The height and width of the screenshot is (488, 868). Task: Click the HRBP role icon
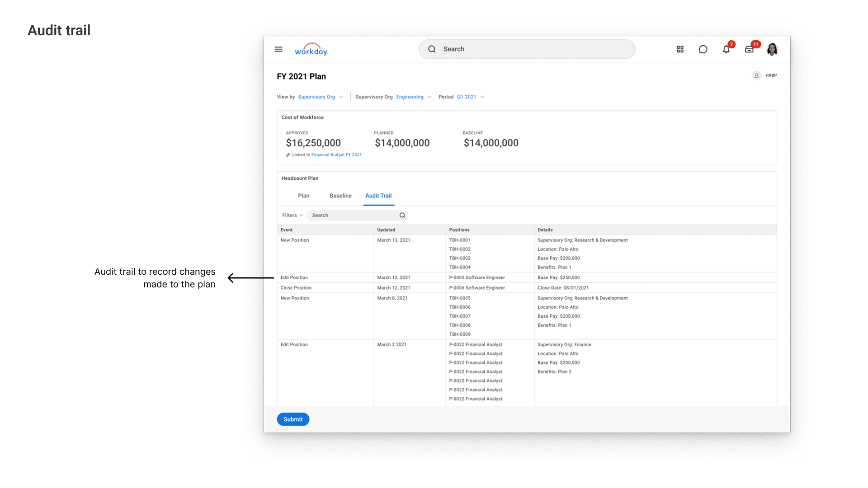click(x=756, y=75)
